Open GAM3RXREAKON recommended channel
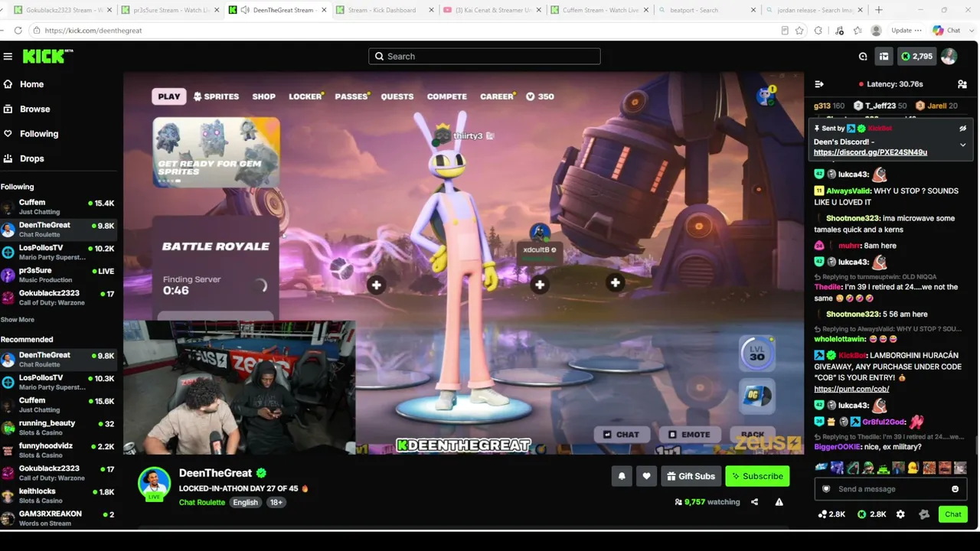Viewport: 980px width, 551px height. tap(57, 518)
